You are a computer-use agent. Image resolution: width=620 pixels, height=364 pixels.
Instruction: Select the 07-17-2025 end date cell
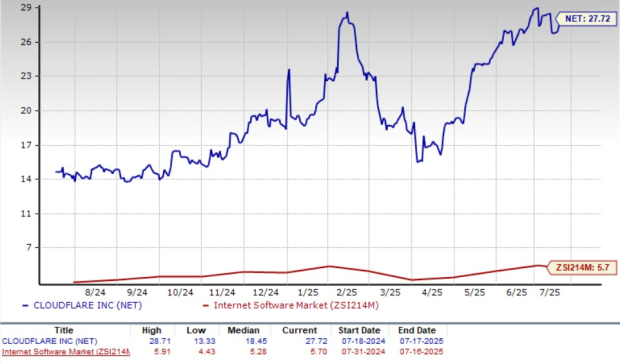click(421, 341)
